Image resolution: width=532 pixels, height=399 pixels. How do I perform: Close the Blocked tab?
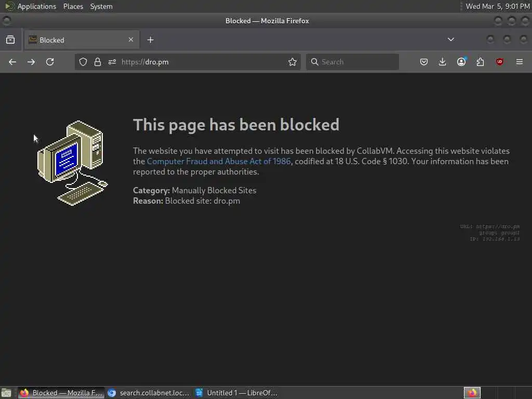(131, 39)
